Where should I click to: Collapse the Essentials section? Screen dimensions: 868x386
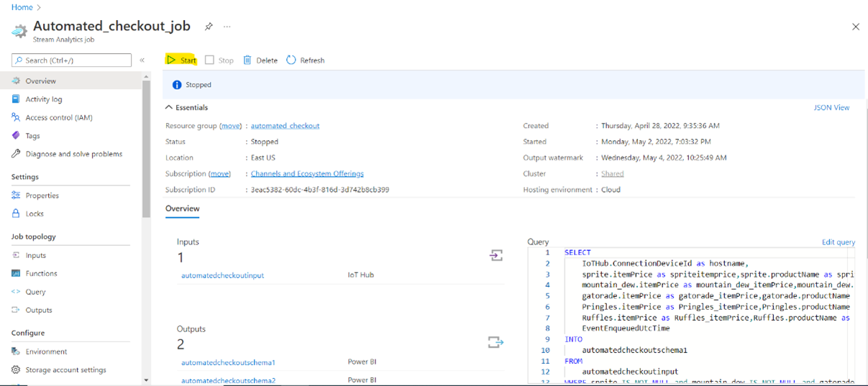[x=169, y=108]
